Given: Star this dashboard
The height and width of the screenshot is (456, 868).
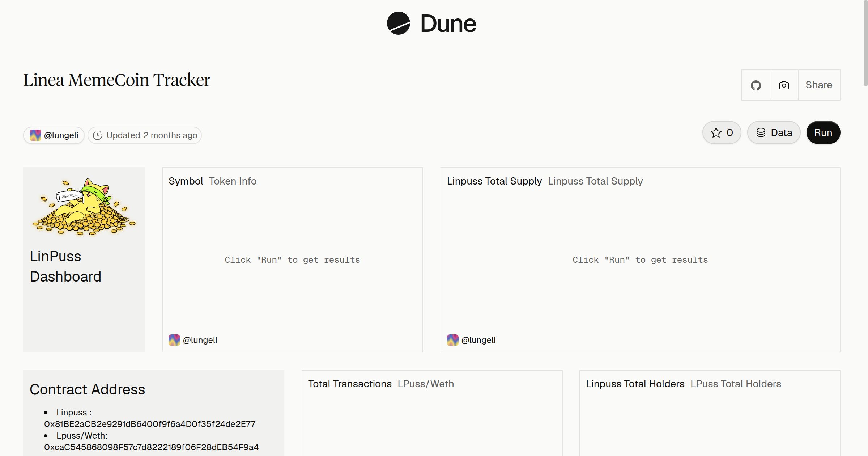Looking at the screenshot, I should click(722, 132).
